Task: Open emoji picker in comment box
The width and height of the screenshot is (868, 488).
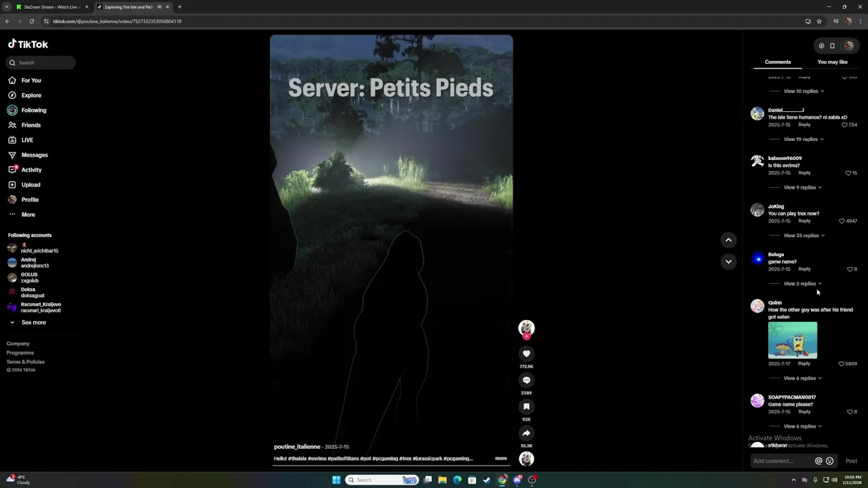Action: [x=829, y=461]
